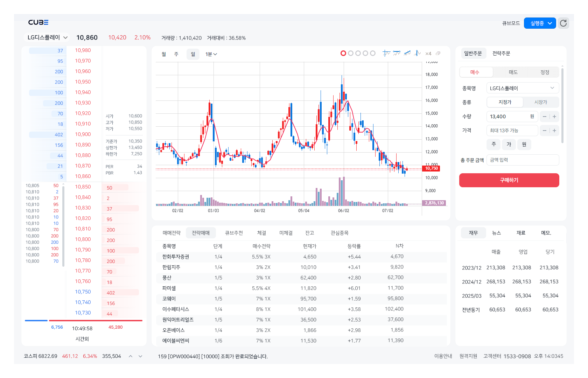Screen dimensions: 588x378
Task: Click the 한화투자증권 row
Action: [301, 257]
